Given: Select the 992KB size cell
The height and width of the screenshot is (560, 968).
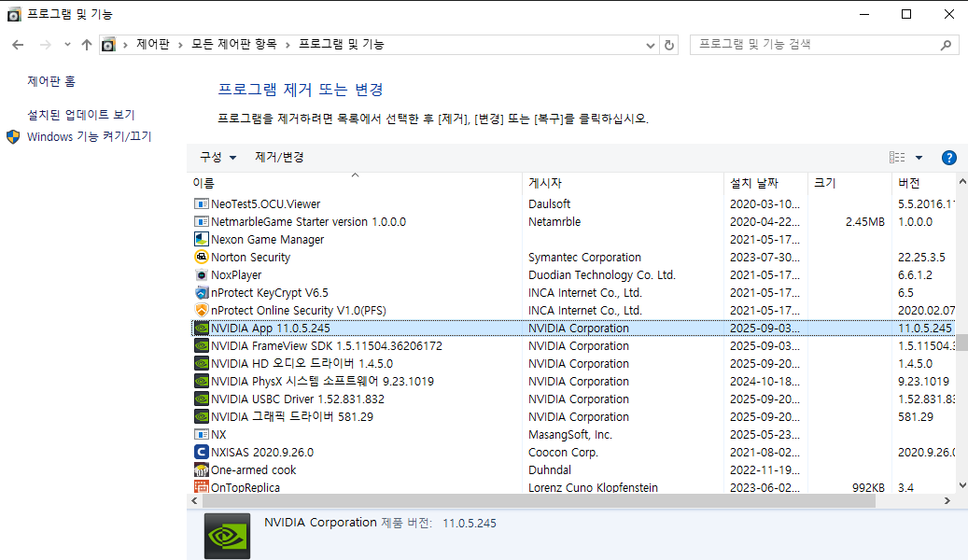Looking at the screenshot, I should (868, 487).
